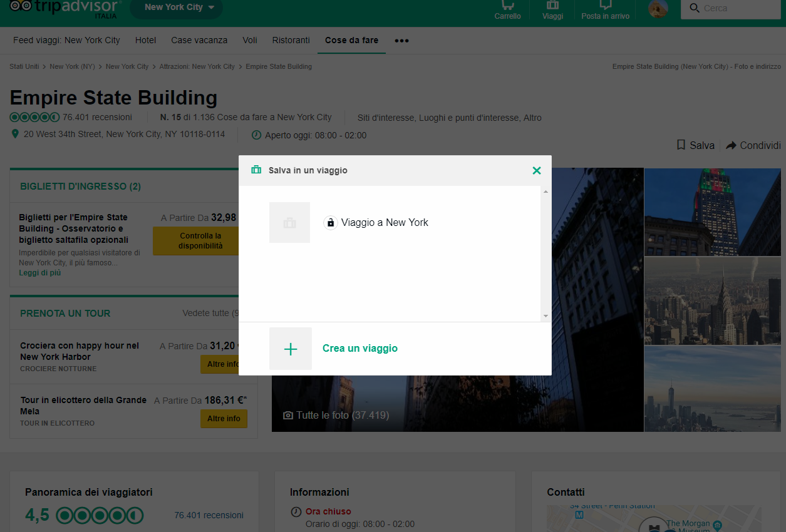Go to New York (NY) breadcrumb

click(x=72, y=66)
